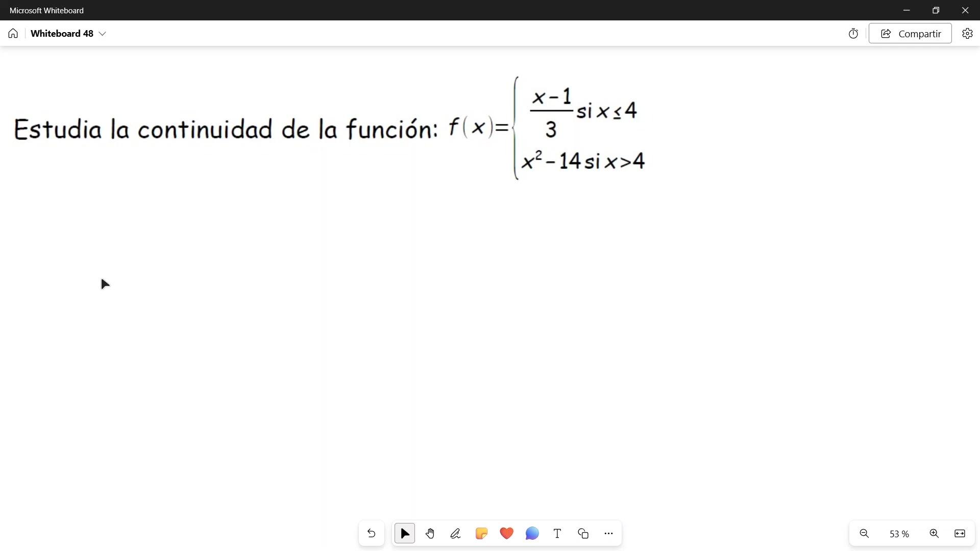Add a sticky note
The width and height of the screenshot is (980, 551).
[481, 534]
